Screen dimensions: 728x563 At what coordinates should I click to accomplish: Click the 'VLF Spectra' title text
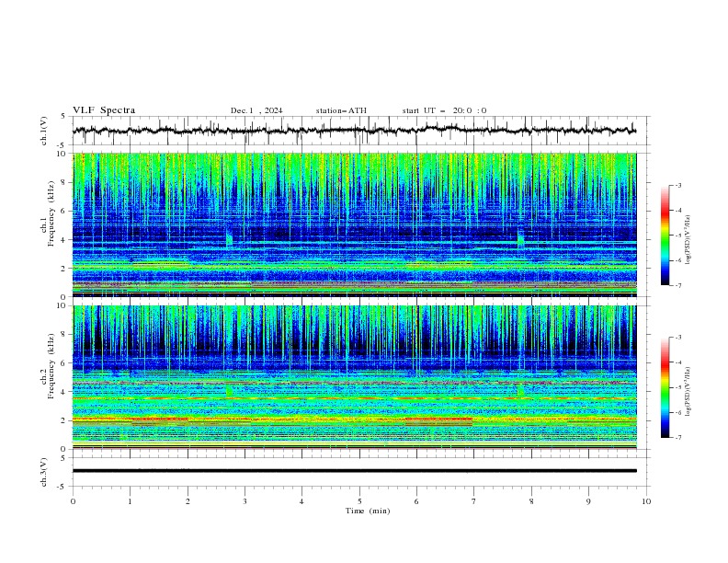click(104, 110)
